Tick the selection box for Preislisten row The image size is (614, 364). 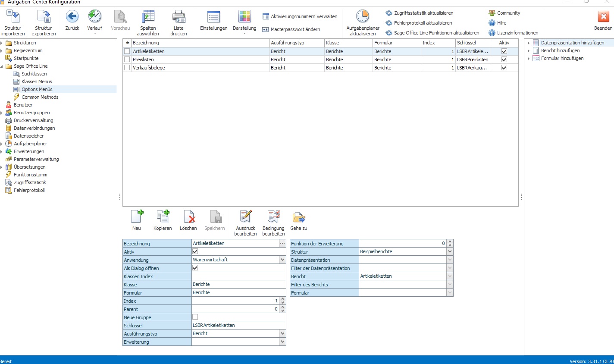127,60
